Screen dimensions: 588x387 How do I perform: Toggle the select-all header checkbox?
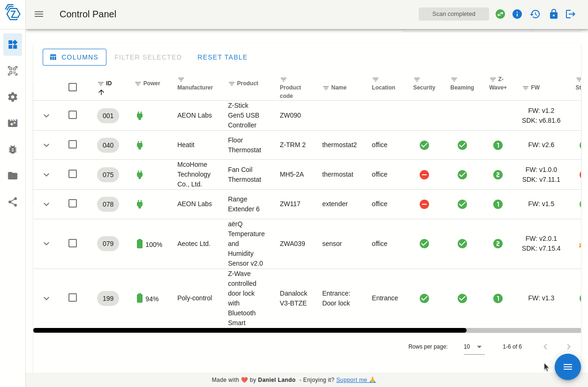tap(73, 87)
